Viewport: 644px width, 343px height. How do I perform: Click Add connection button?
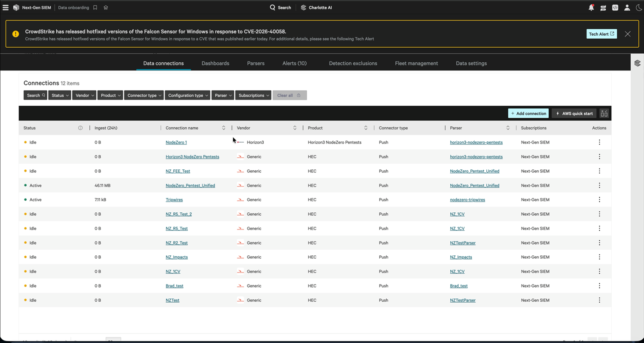pyautogui.click(x=528, y=113)
